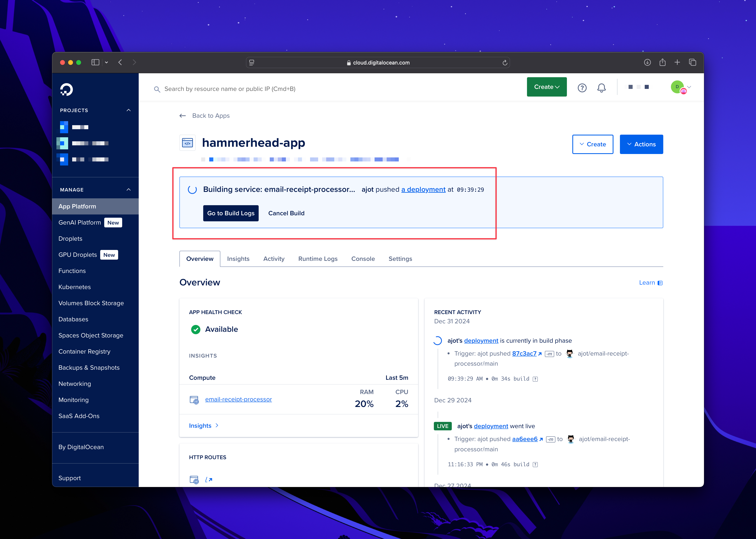Open the notifications bell icon
756x539 pixels.
pos(601,88)
